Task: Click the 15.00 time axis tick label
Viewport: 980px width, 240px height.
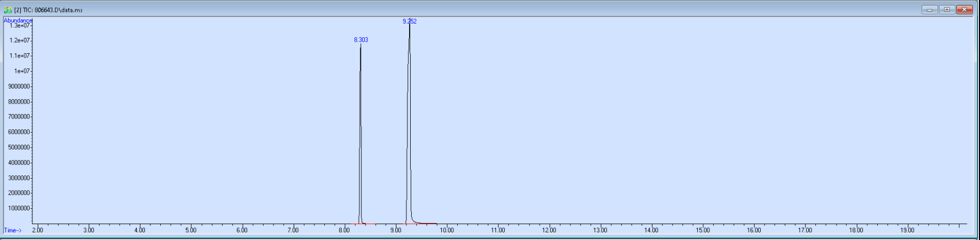Action: click(x=703, y=231)
